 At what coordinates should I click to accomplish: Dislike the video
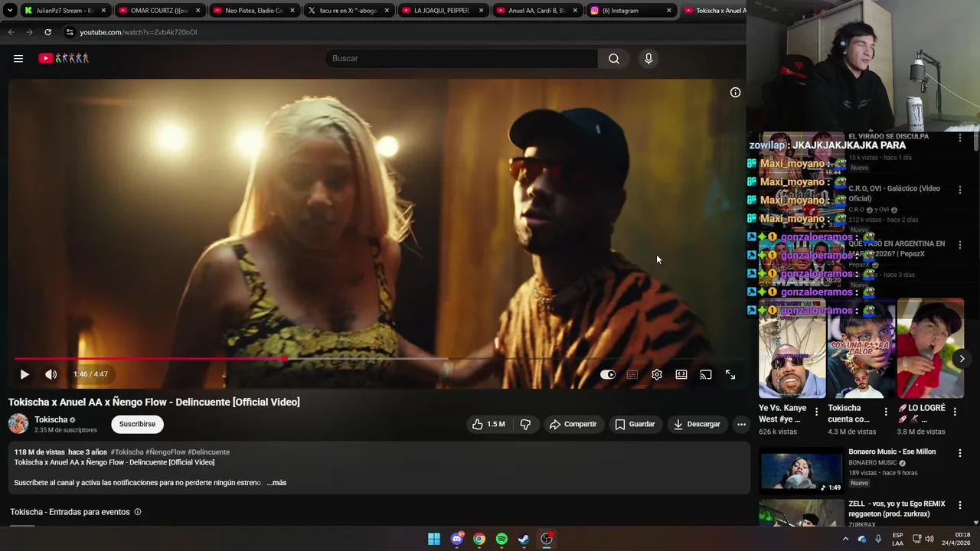pyautogui.click(x=525, y=424)
